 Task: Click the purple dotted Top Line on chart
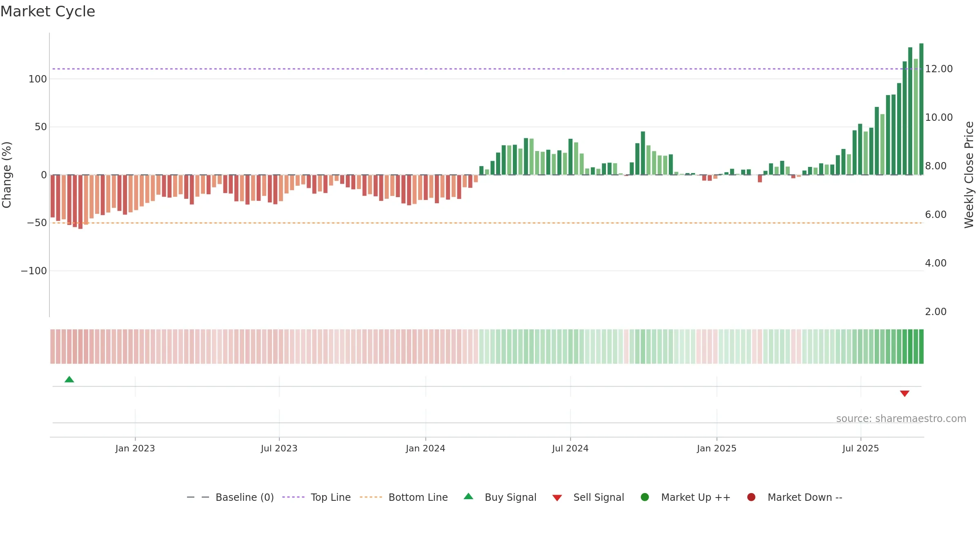[486, 69]
